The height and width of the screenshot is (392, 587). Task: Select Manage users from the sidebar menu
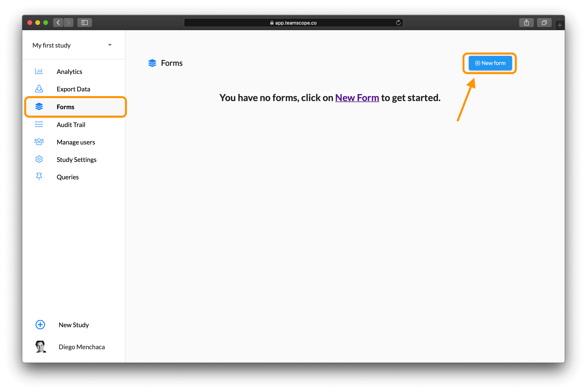point(76,142)
